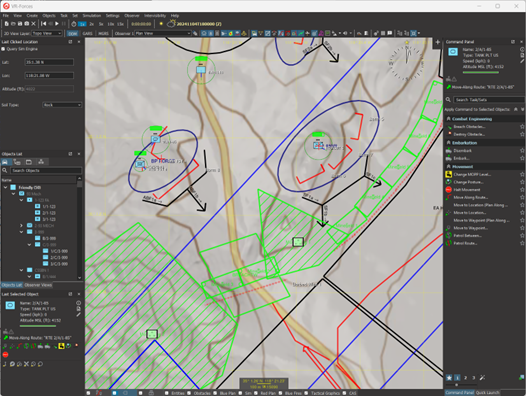This screenshot has height=396, width=526.
Task: Select the MGRS coordinate format button
Action: [x=103, y=33]
